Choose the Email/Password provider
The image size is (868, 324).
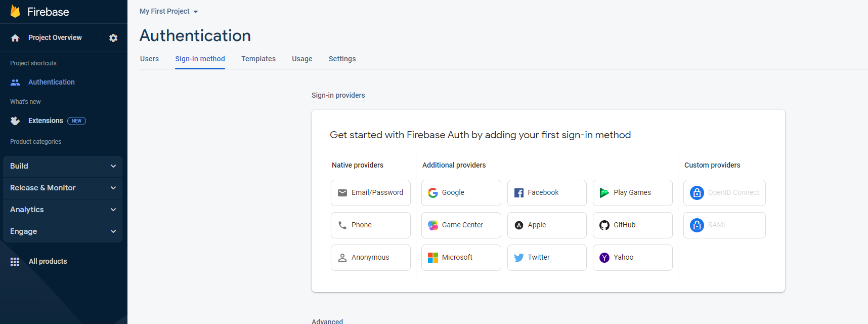(x=371, y=193)
